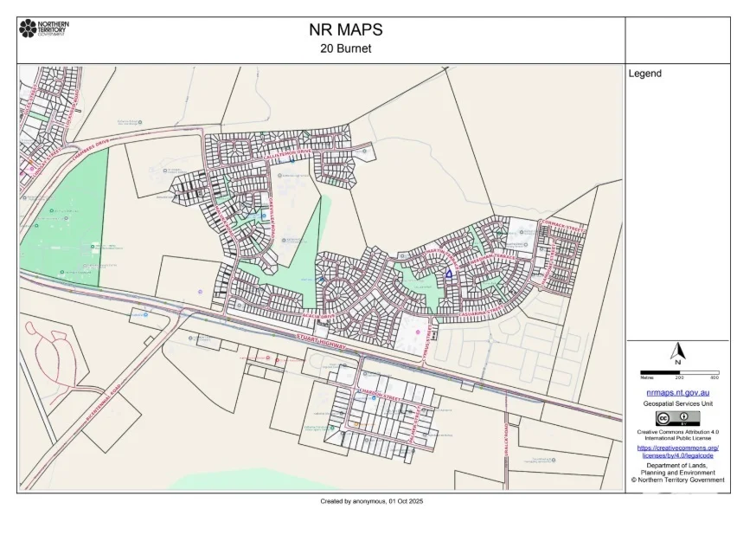The width and height of the screenshot is (756, 535).
Task: Click the NR MAPS title
Action: 345,30
